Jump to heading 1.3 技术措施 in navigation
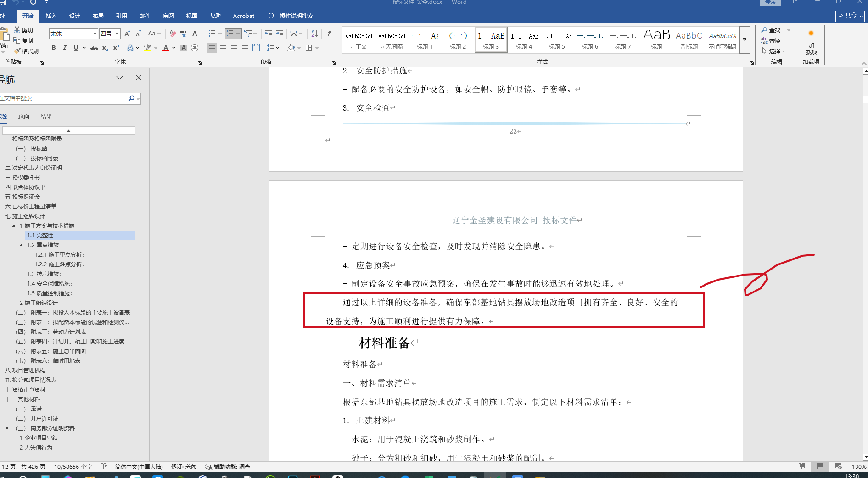Screen dimensions: 868x478 pyautogui.click(x=44, y=274)
